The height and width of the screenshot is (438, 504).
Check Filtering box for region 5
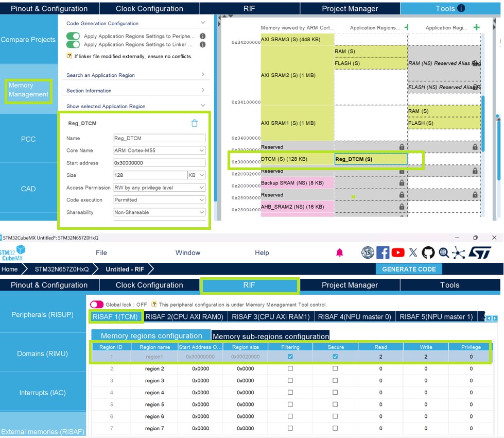(290, 404)
